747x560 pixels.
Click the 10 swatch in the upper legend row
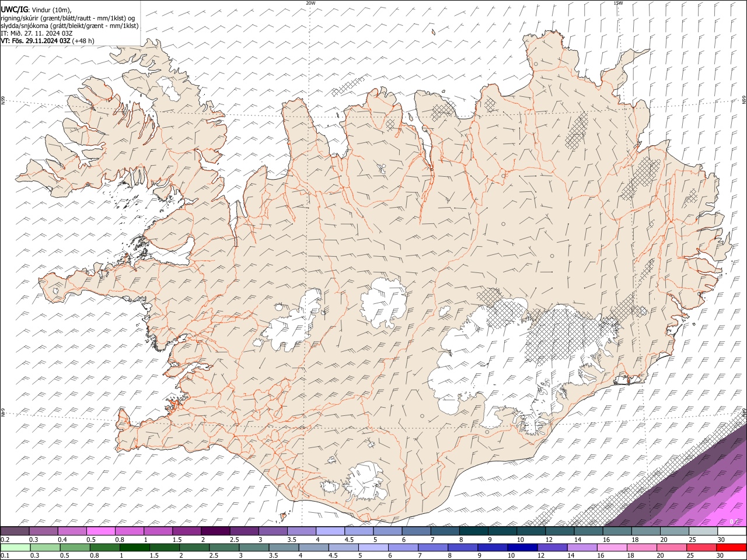click(x=531, y=531)
